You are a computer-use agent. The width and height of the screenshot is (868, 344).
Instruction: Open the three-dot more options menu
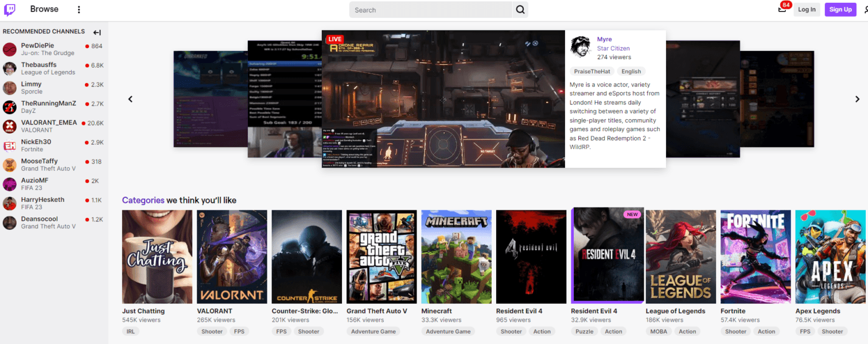(79, 10)
